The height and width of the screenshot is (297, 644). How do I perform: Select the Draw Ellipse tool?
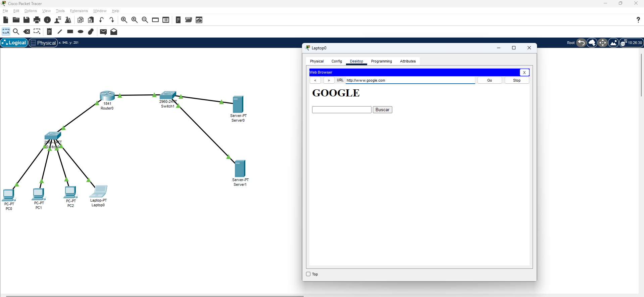[x=81, y=32]
